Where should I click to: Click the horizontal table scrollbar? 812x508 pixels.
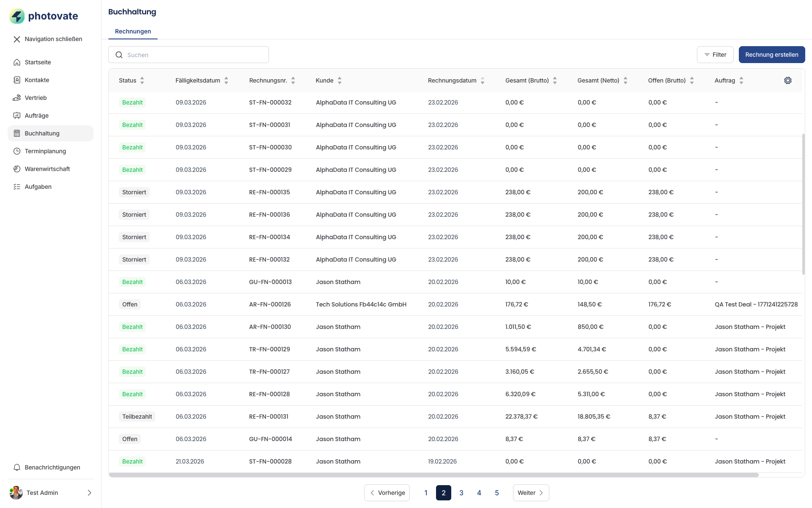point(433,475)
